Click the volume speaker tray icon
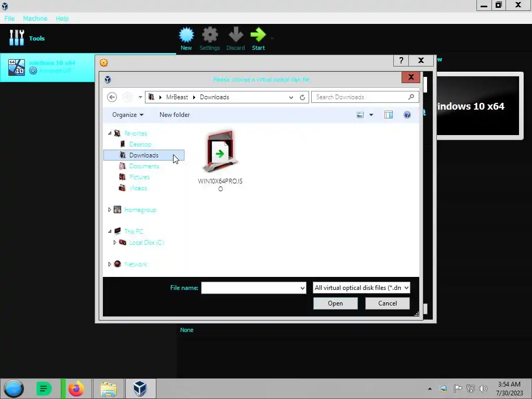The width and height of the screenshot is (532, 399). [483, 389]
